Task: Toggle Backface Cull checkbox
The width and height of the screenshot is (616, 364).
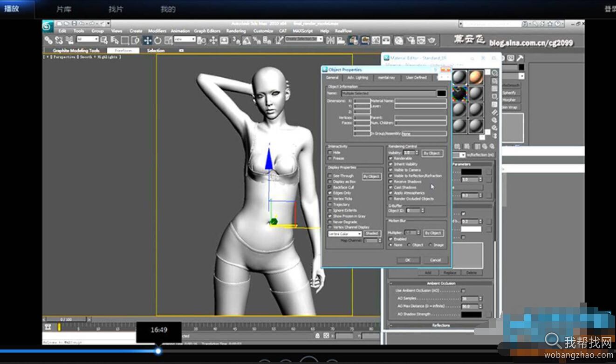Action: click(330, 187)
